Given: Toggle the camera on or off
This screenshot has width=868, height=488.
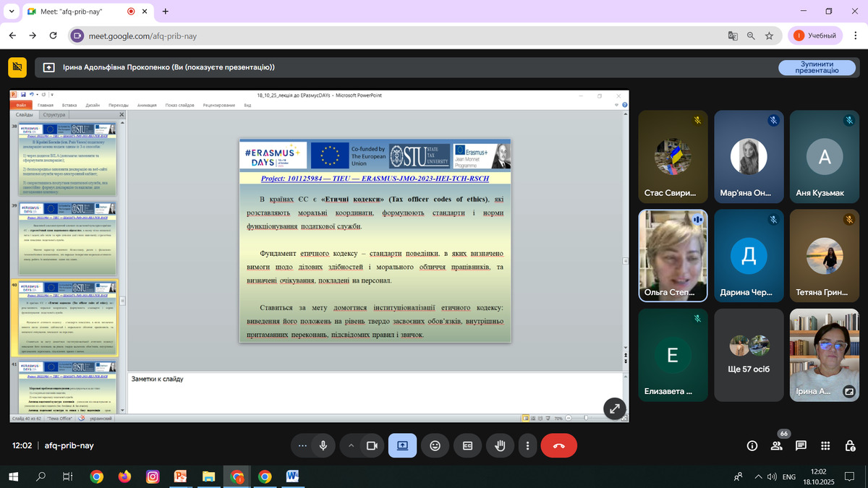Looking at the screenshot, I should click(372, 445).
